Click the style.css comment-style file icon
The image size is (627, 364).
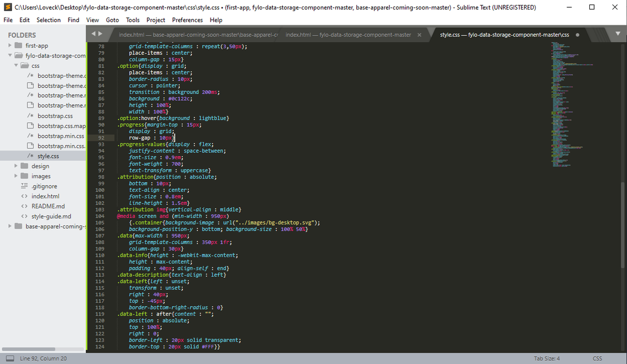(31, 156)
